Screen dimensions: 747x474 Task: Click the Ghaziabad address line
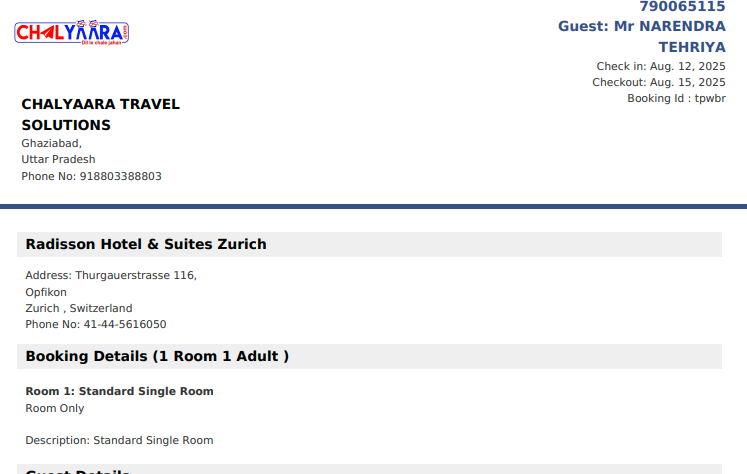tap(51, 143)
